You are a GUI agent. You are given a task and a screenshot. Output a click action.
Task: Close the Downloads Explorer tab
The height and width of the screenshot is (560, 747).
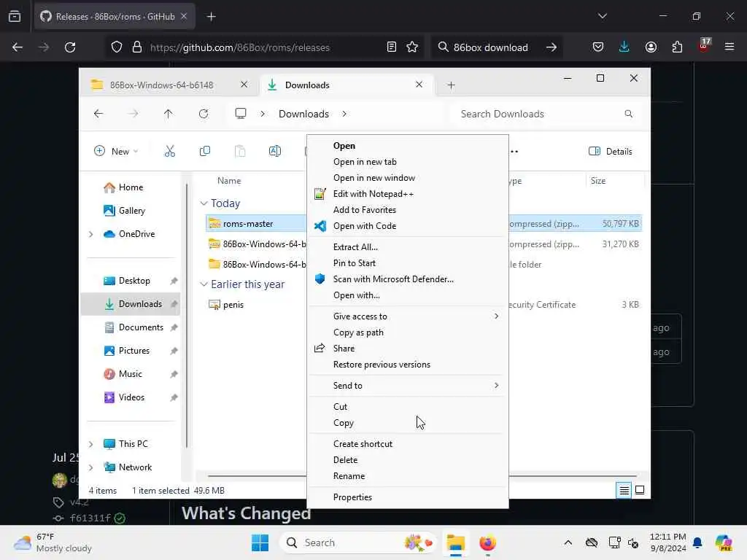coord(419,85)
